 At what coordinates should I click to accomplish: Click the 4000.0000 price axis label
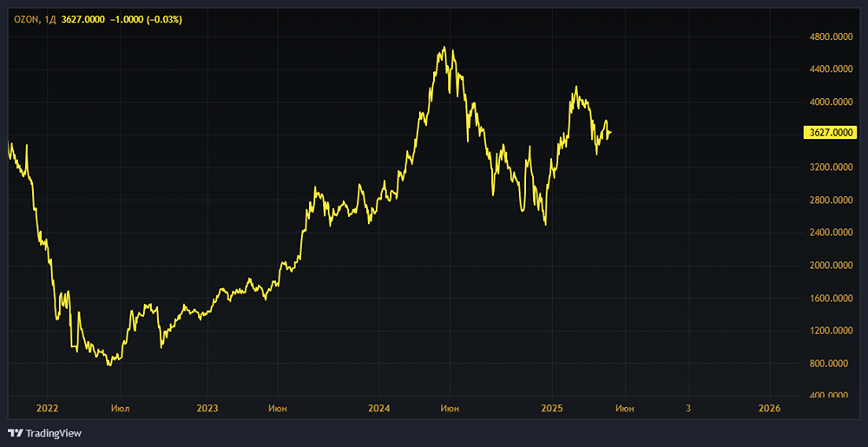830,102
